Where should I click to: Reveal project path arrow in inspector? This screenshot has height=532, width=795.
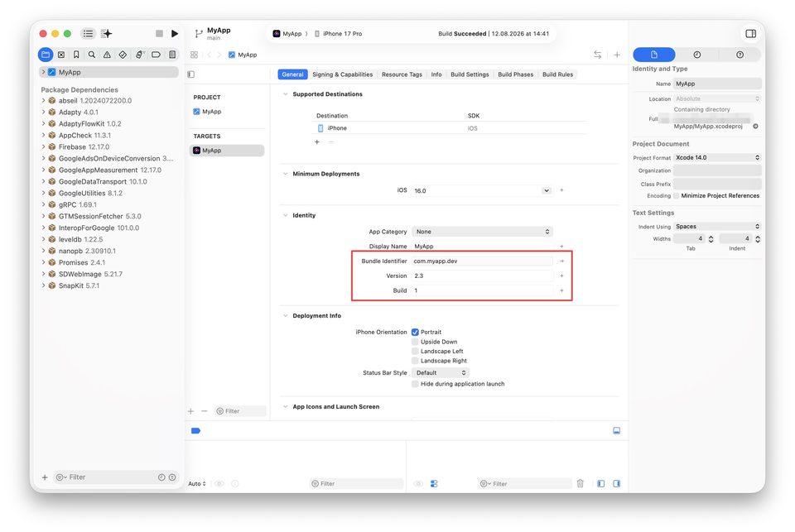[x=755, y=126]
